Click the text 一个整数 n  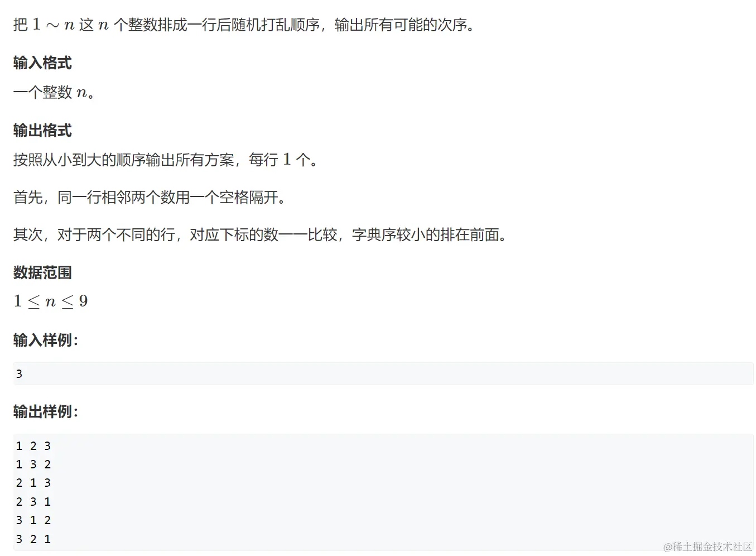(54, 92)
